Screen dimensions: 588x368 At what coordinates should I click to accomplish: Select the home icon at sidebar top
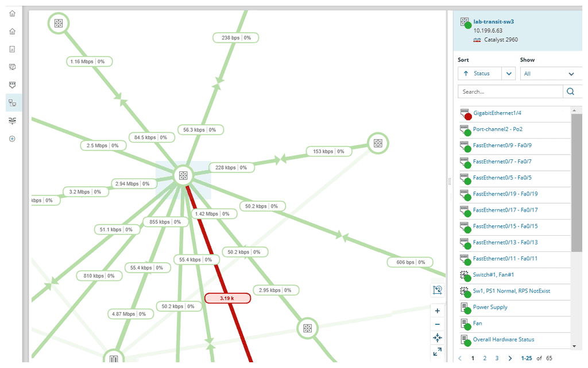[x=11, y=13]
